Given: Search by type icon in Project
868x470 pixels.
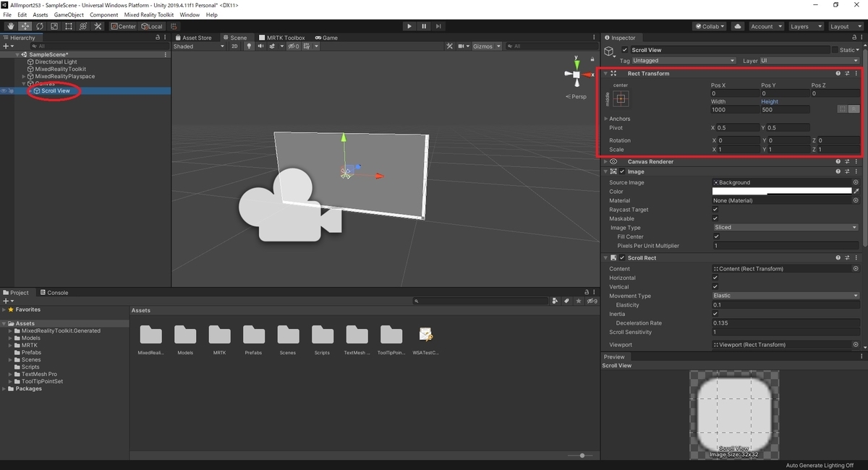Looking at the screenshot, I should 555,301.
